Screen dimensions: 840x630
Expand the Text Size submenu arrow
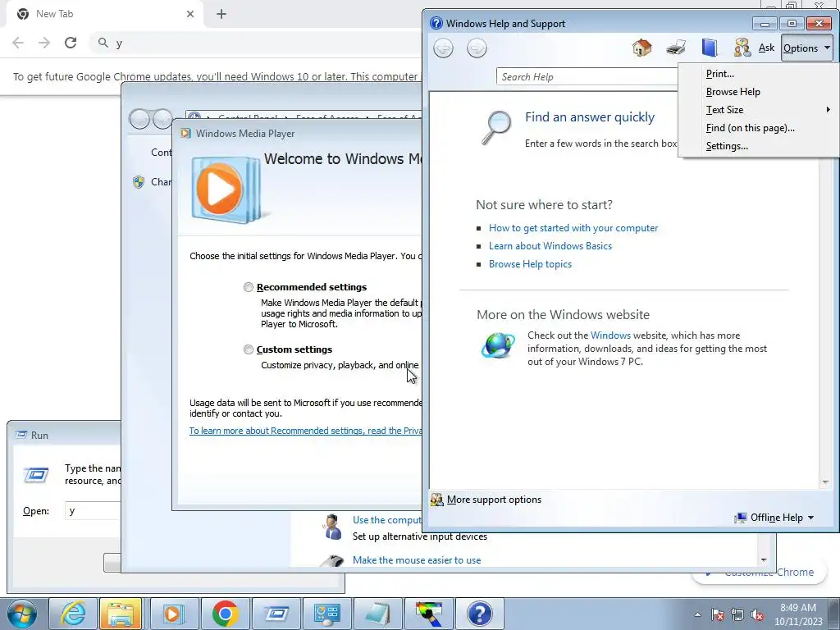coord(828,110)
